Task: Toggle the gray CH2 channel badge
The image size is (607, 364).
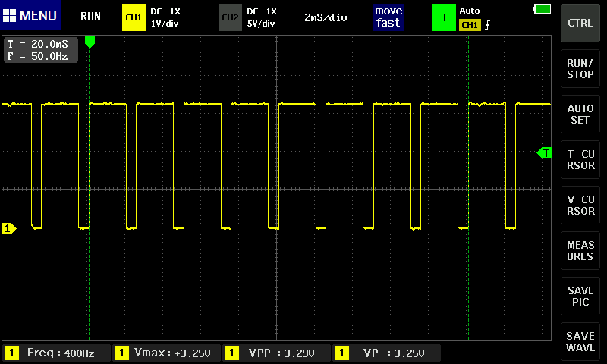Action: pyautogui.click(x=230, y=17)
